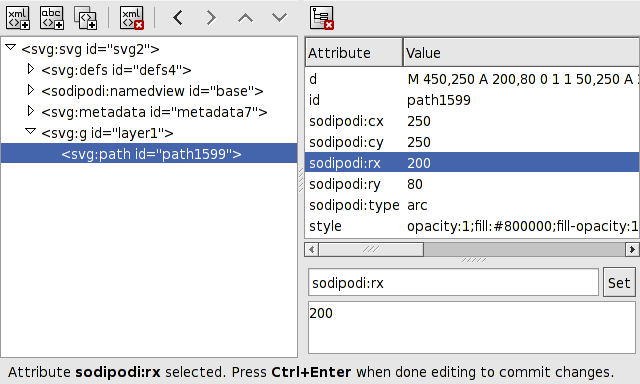Click the horizontal scrollbar thumb
Image resolution: width=640 pixels, height=384 pixels.
tap(371, 249)
